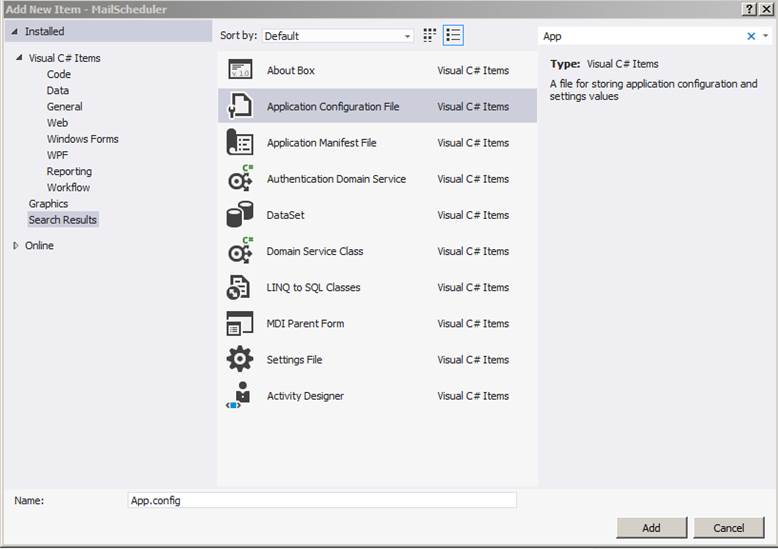Select the Domain Service Class label
778x549 pixels.
(315, 251)
